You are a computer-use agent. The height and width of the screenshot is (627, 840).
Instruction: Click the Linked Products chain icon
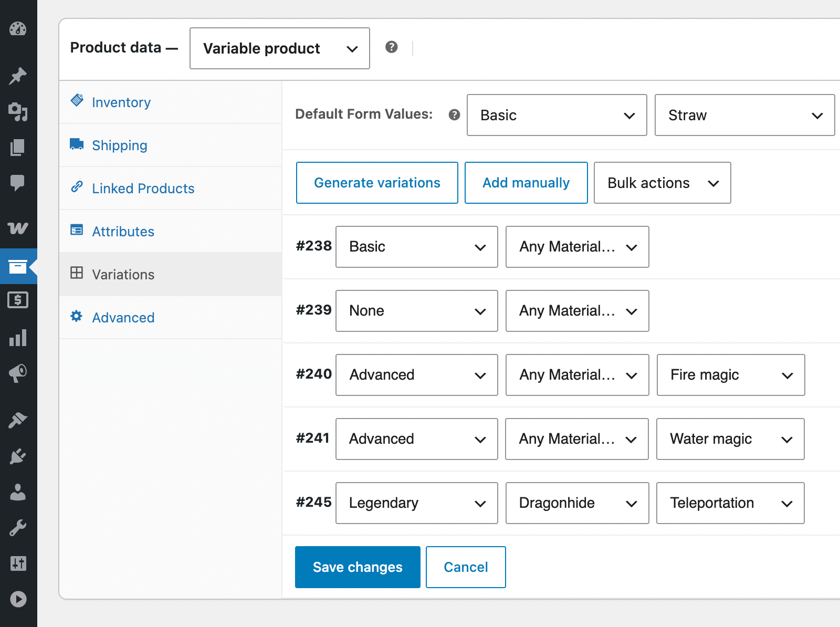tap(77, 186)
